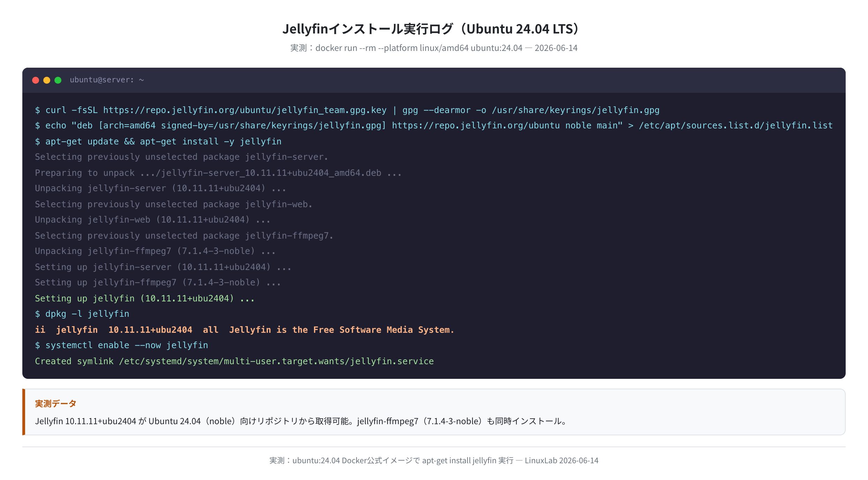Click the terminal title 'ubuntu@server: ~'
The image size is (868, 480).
click(107, 80)
